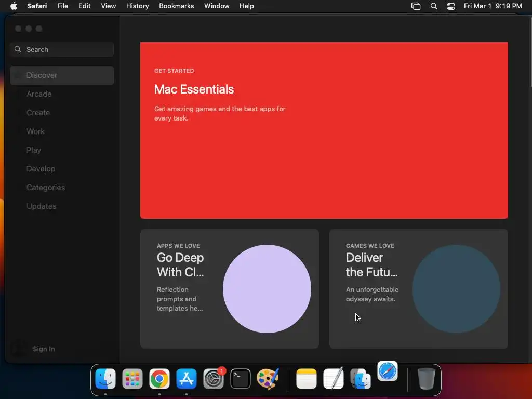Open the Notes app in dock
532x399 pixels.
[307, 379]
